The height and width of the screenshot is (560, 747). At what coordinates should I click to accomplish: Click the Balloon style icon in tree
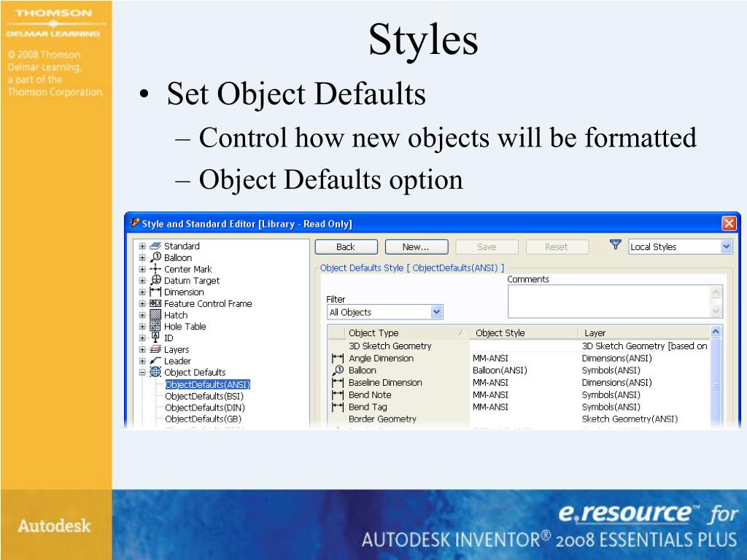coord(155,257)
